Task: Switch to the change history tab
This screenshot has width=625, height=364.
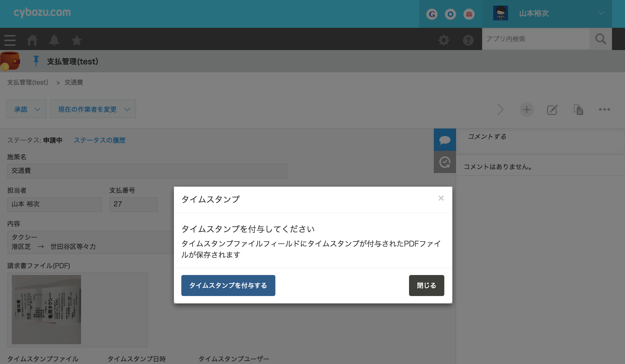Action: [445, 162]
